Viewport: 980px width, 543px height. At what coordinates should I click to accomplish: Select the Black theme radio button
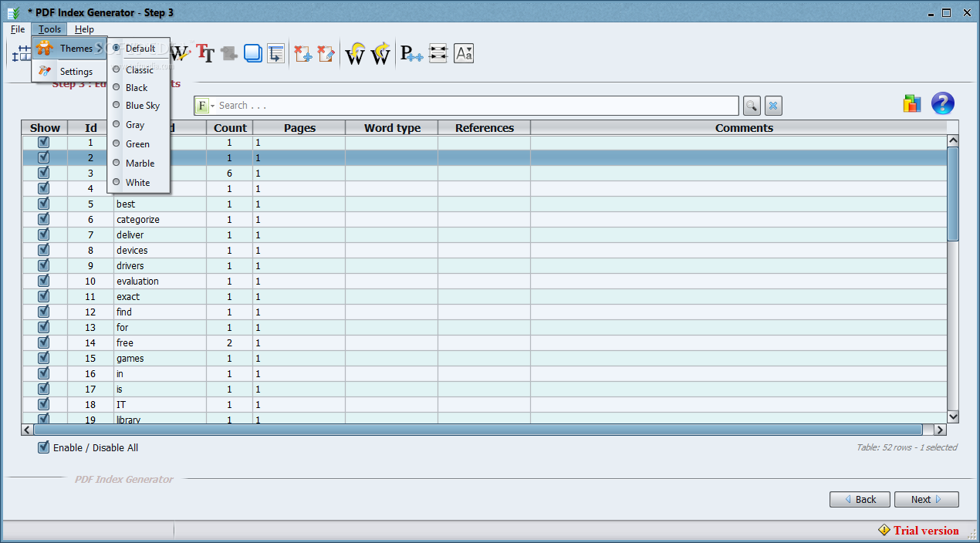pos(117,87)
